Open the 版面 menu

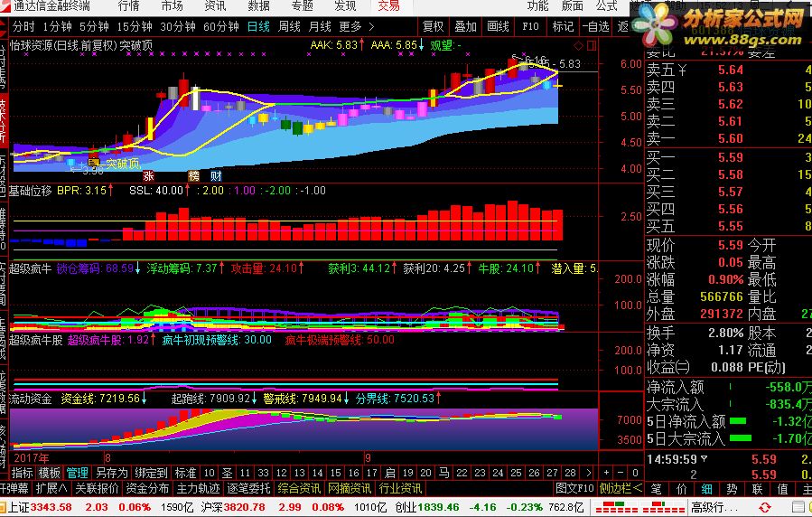point(573,6)
